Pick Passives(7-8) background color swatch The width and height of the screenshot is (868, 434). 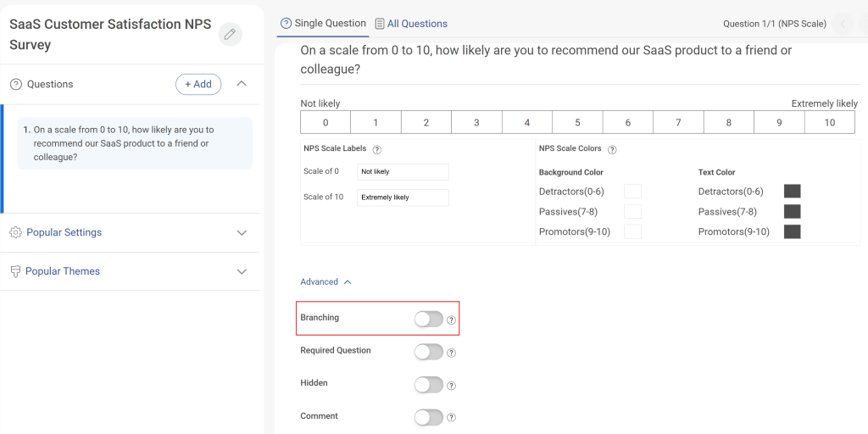click(x=632, y=211)
